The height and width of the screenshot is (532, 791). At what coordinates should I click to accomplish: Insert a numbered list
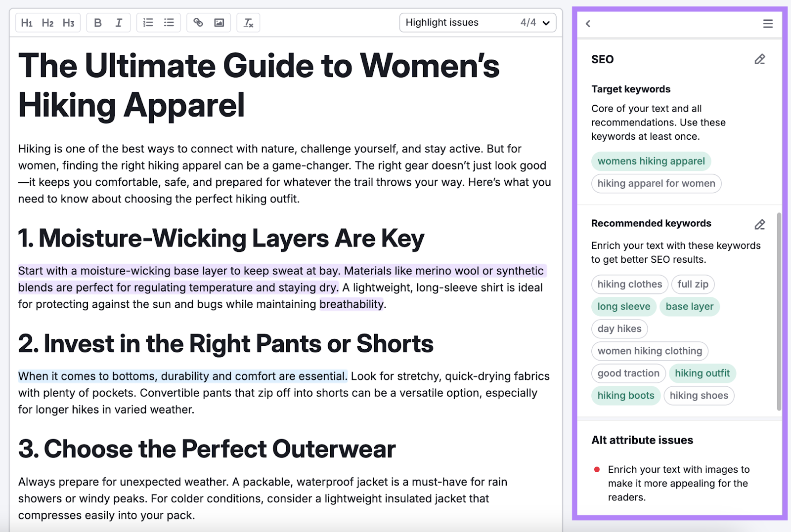pyautogui.click(x=148, y=22)
